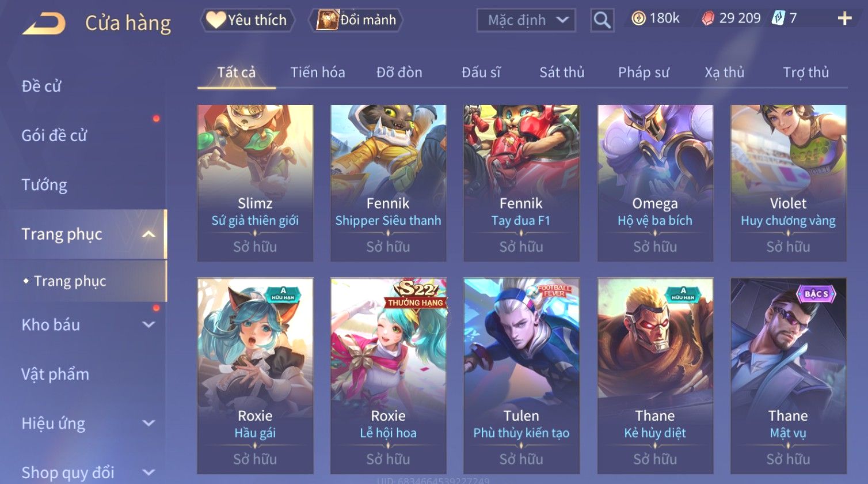Image resolution: width=868 pixels, height=484 pixels.
Task: Select the Sát thủ tab
Action: (x=562, y=72)
